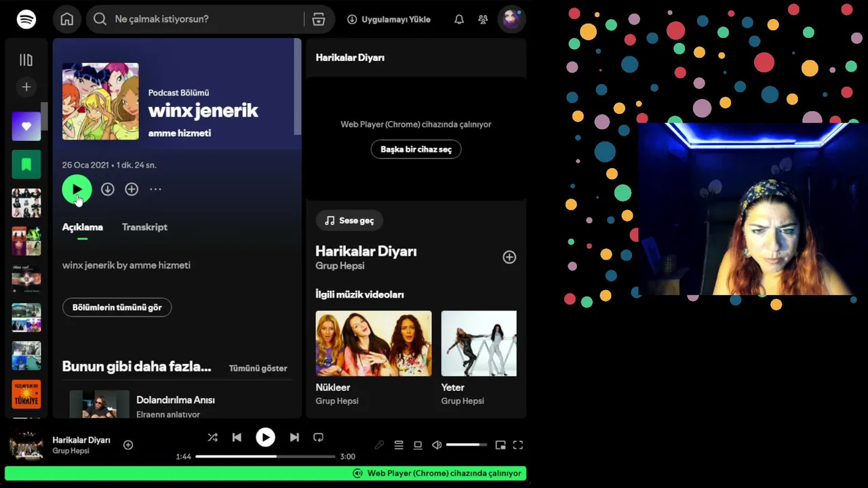Click the search magnifier icon

point(100,19)
